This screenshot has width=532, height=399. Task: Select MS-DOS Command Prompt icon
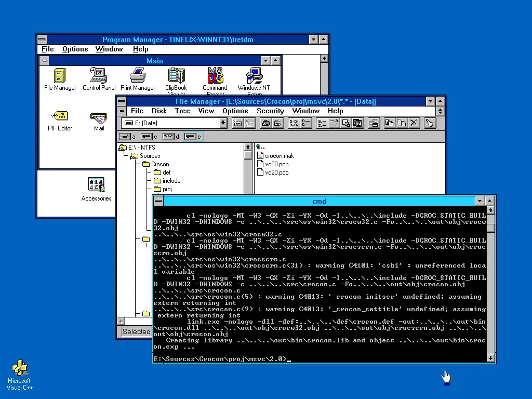pos(215,82)
